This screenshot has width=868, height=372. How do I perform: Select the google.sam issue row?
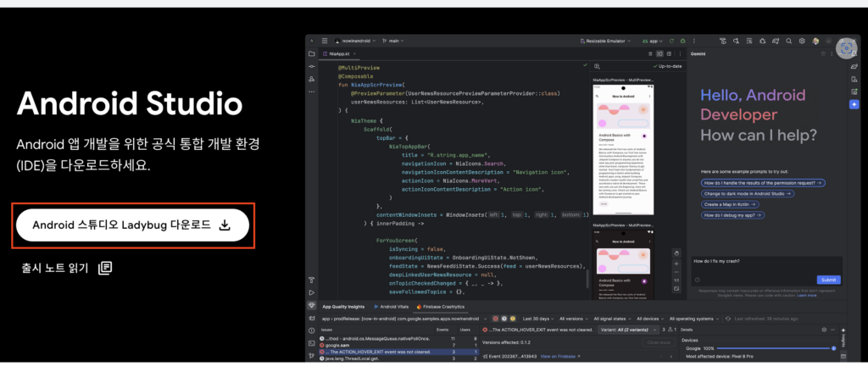point(398,344)
